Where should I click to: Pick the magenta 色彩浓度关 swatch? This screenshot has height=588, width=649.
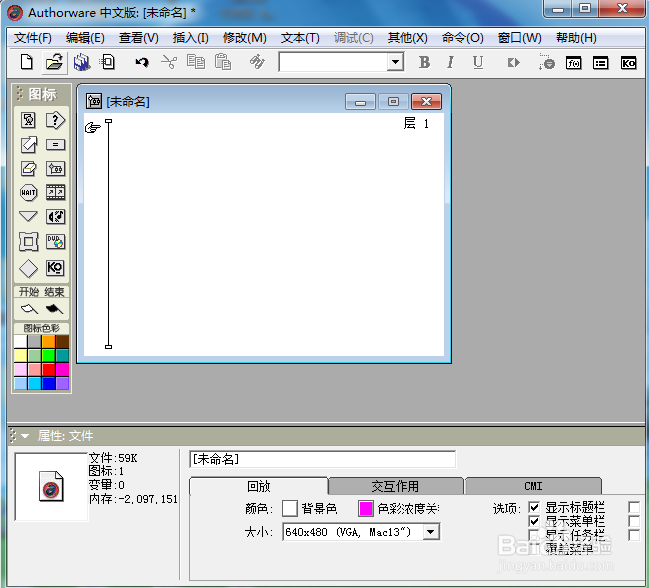pyautogui.click(x=366, y=508)
